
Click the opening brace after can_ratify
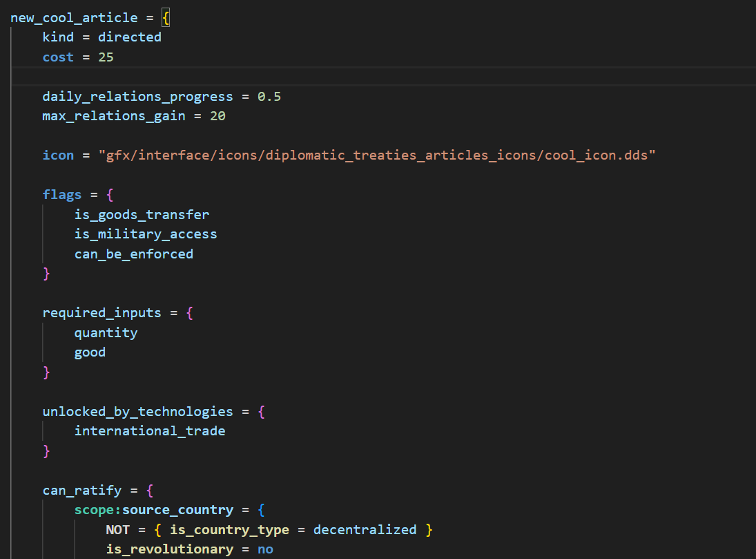coord(150,491)
